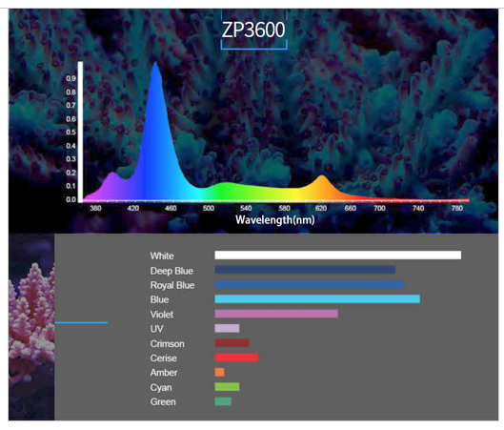The width and height of the screenshot is (504, 430).
Task: Select the Deep Blue channel bar
Action: (305, 270)
